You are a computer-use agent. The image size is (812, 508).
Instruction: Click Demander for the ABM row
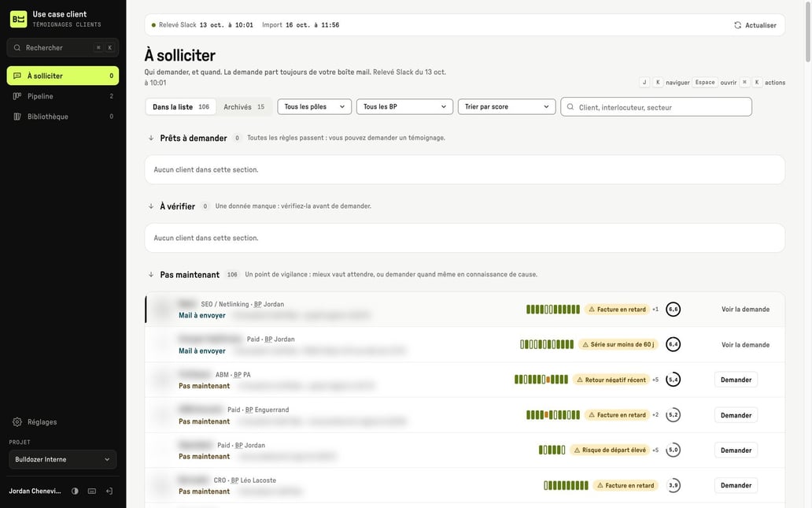[736, 380]
